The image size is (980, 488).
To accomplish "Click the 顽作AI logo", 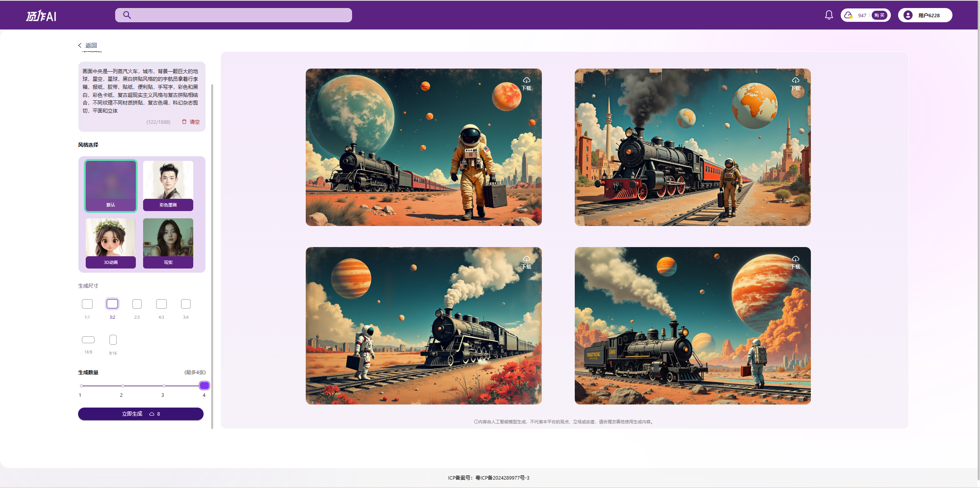I will [x=41, y=16].
